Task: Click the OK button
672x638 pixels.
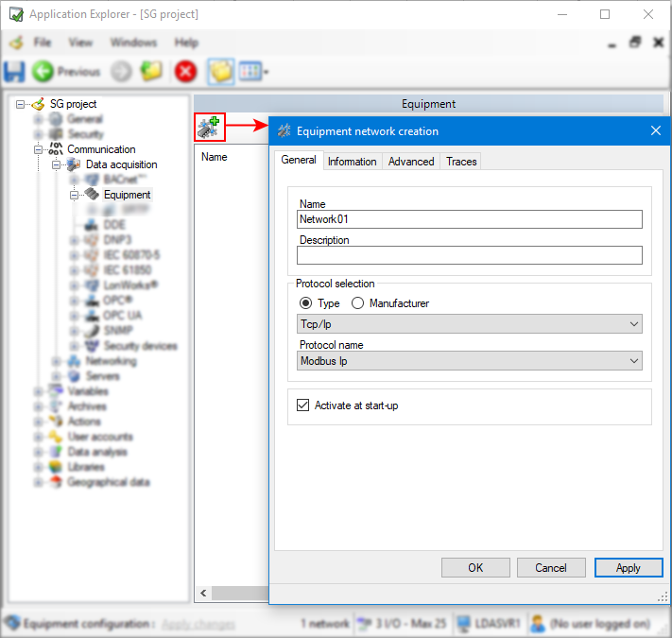Action: (x=475, y=567)
